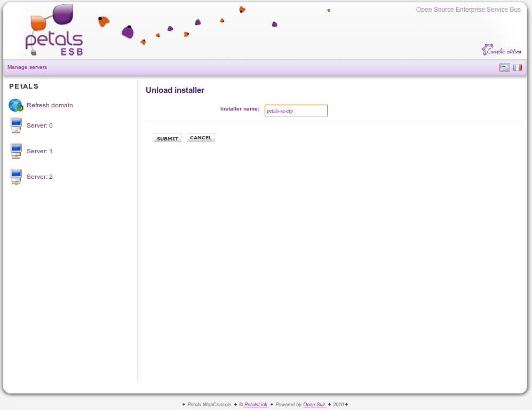This screenshot has width=532, height=410.
Task: Click the Camelia edition logo
Action: [x=501, y=50]
